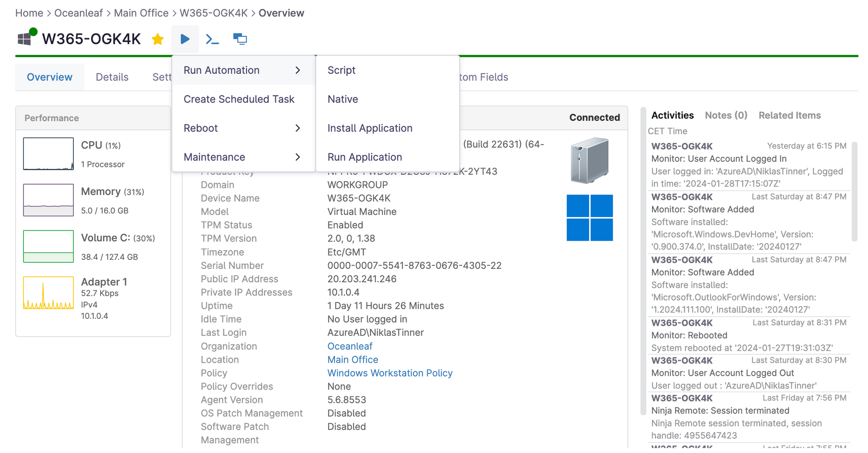
Task: Click the Model value Virtual Machine
Action: pyautogui.click(x=362, y=212)
